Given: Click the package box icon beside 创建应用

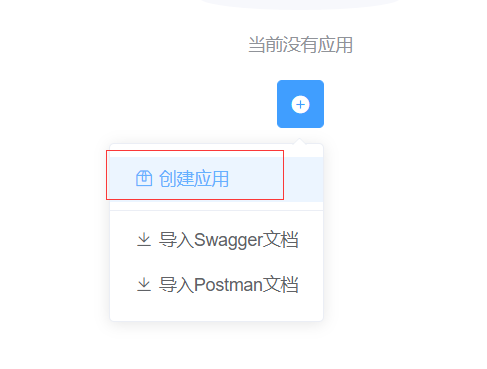Looking at the screenshot, I should click(x=144, y=179).
